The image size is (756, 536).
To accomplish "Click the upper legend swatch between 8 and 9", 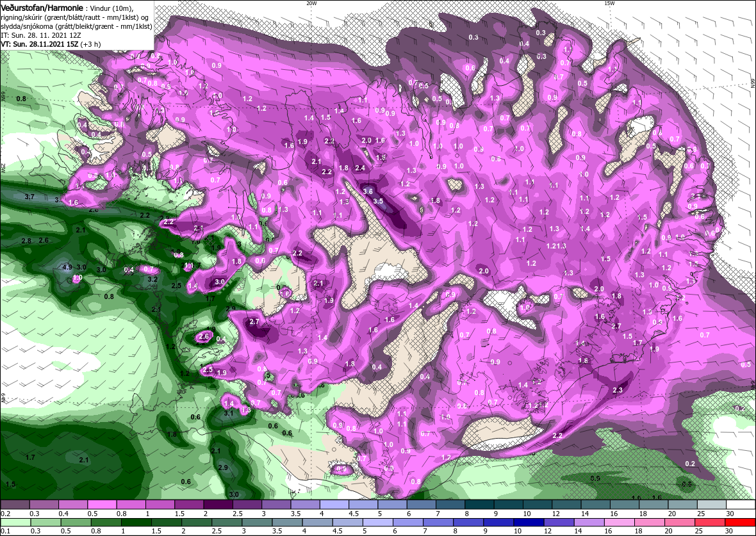I will pos(480,504).
